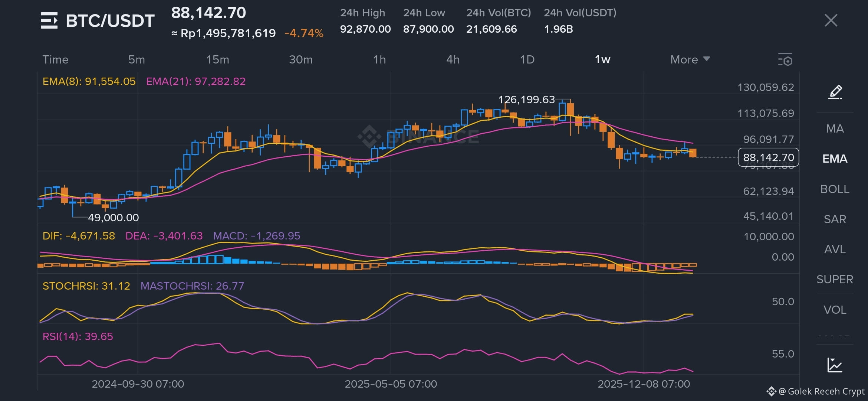
Task: Click the 130,059.62 price axis label
Action: point(766,87)
